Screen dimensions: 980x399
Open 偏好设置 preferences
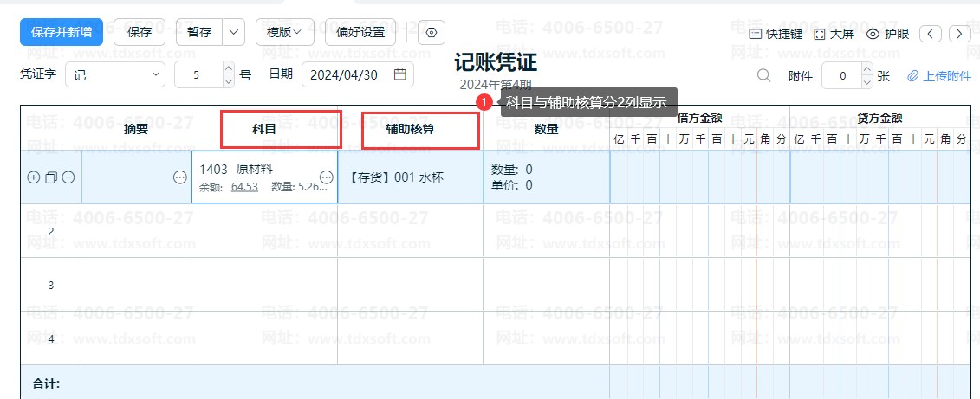click(x=360, y=32)
